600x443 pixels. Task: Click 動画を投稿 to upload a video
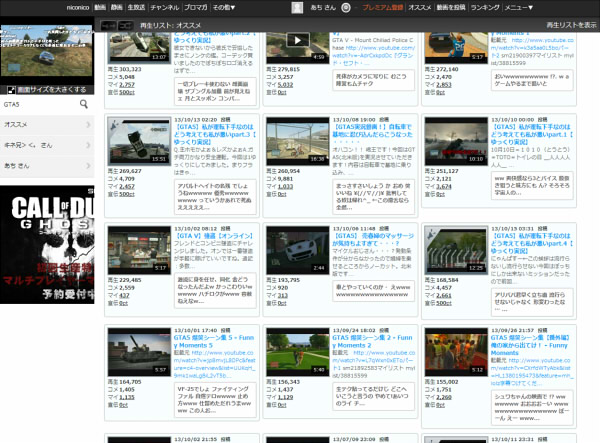pos(451,7)
